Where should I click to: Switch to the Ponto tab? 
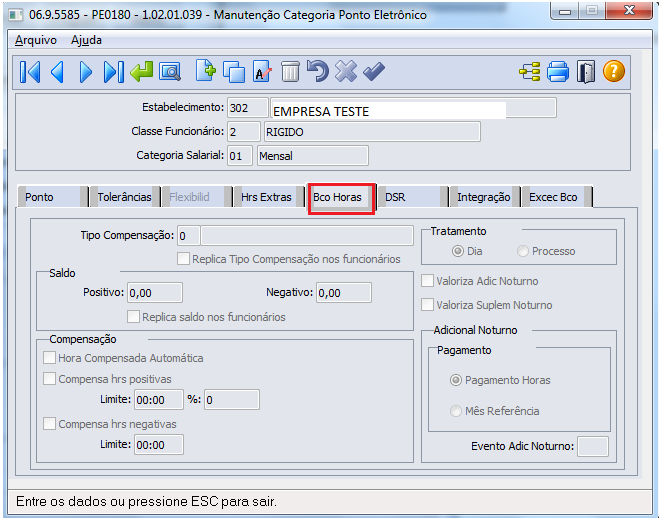pyautogui.click(x=52, y=197)
